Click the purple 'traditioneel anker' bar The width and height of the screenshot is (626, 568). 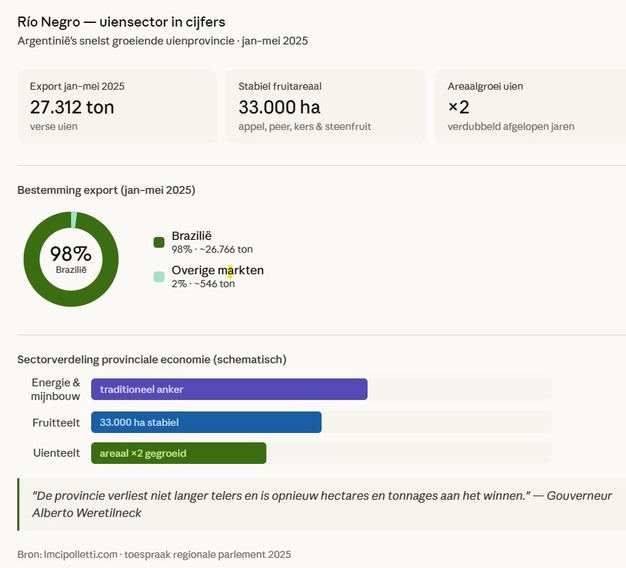229,389
